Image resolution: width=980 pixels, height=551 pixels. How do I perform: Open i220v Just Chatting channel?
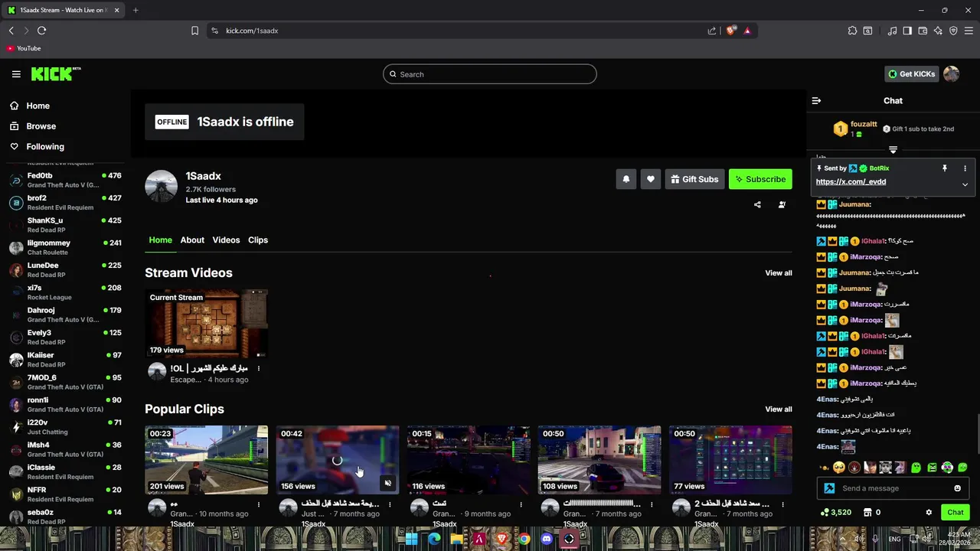(x=65, y=427)
